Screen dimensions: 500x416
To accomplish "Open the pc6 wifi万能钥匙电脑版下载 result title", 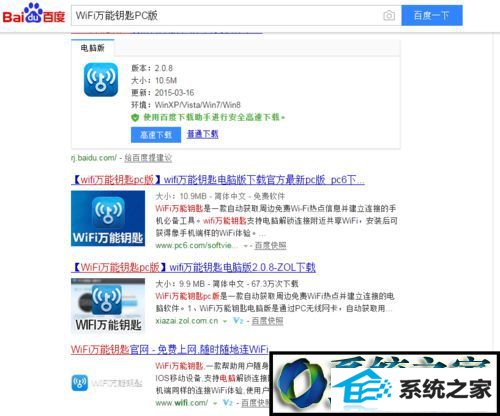I will point(218,180).
